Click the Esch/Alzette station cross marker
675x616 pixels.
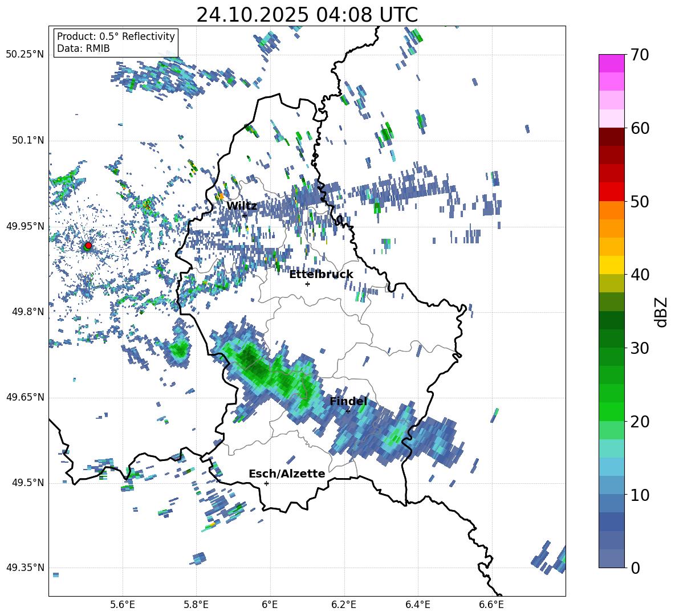(266, 483)
